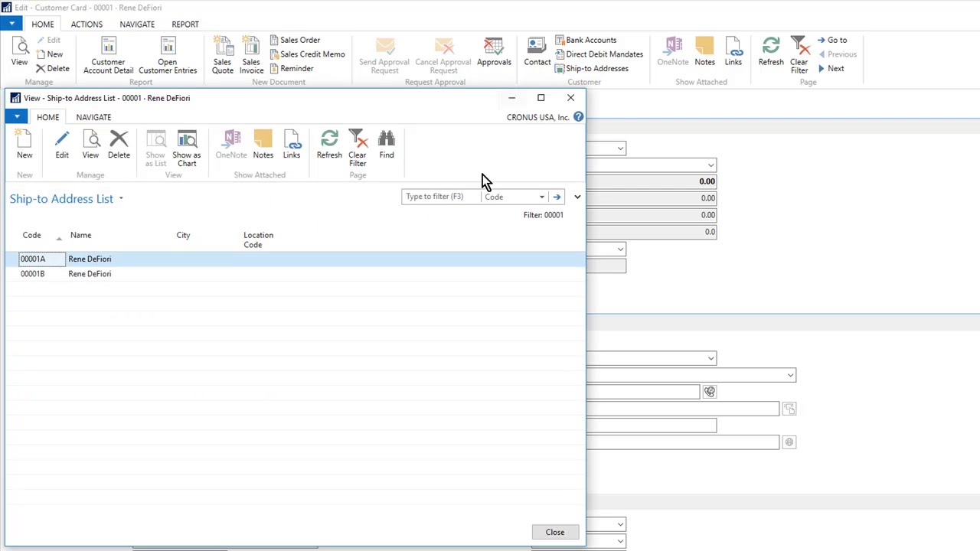
Task: Open Links in Customer Card ribbon
Action: point(733,52)
